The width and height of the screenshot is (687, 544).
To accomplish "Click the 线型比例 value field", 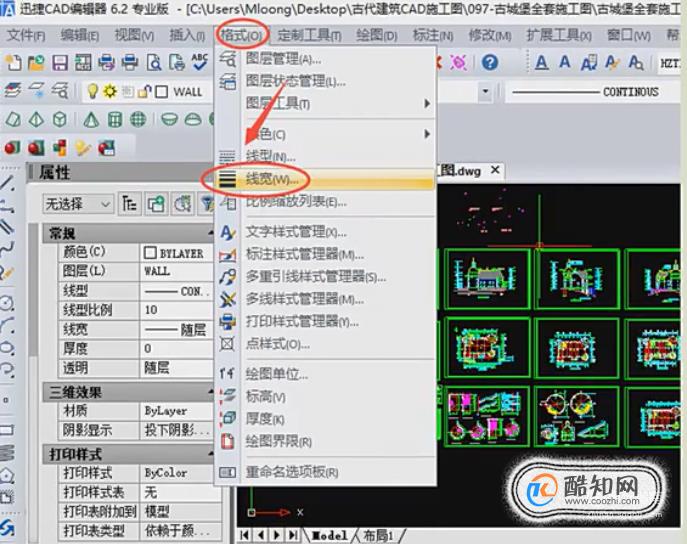I will point(177,310).
